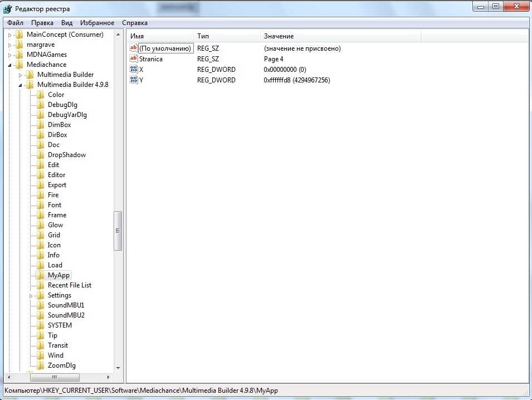Click the MDNAGames folder icon
This screenshot has width=532, height=400.
pos(19,55)
